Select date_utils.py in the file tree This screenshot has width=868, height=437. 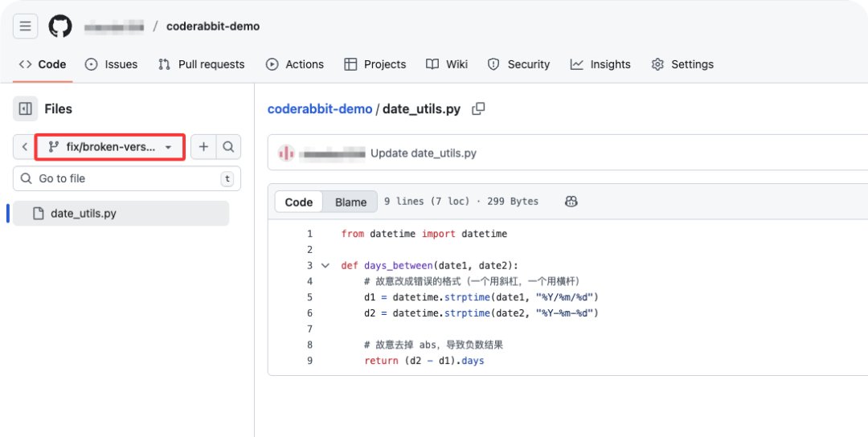121,214
